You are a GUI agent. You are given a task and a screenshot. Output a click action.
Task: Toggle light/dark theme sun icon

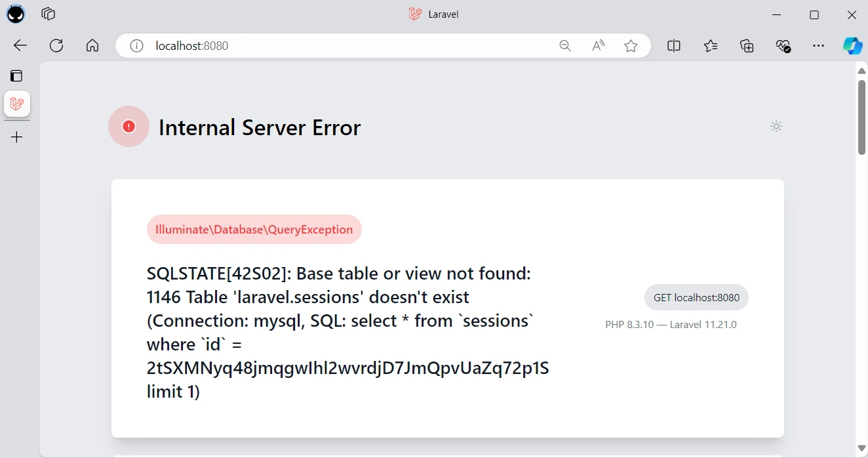776,127
